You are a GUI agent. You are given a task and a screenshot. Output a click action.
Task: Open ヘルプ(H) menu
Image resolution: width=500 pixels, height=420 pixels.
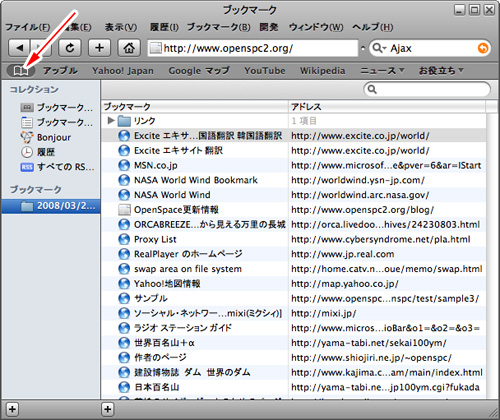pos(373,27)
